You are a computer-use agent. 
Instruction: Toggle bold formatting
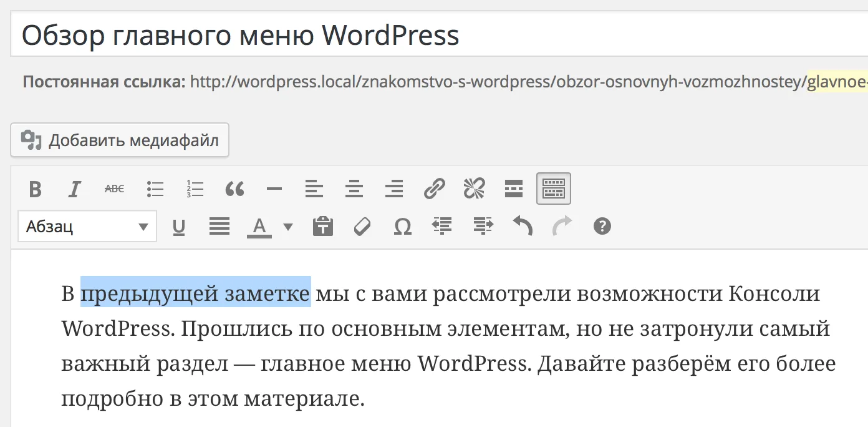(36, 189)
